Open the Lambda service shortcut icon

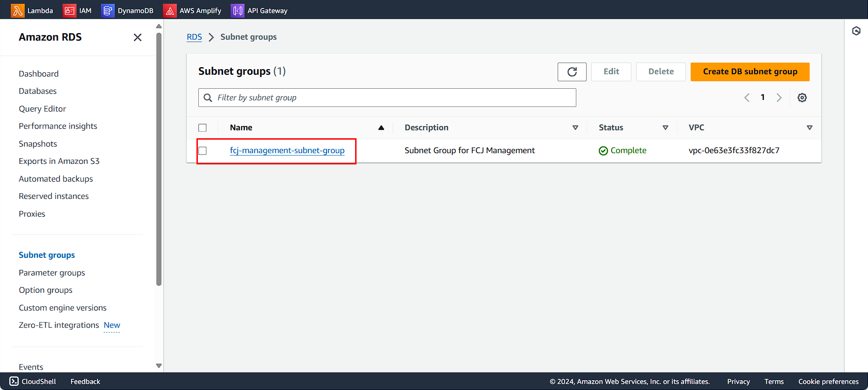(x=18, y=10)
